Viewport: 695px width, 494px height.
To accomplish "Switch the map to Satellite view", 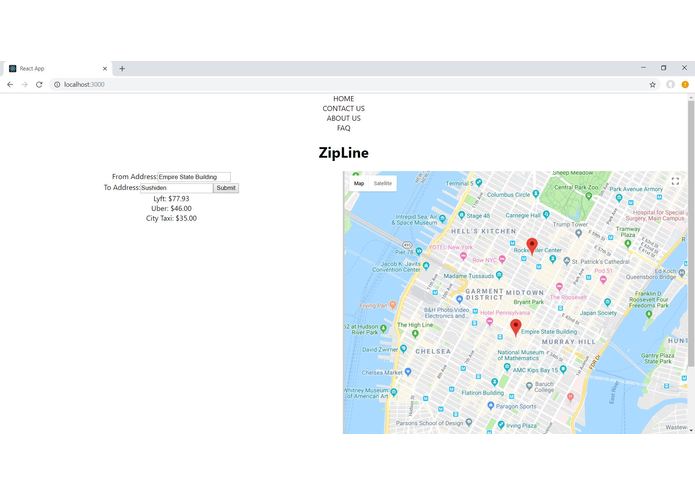I will (383, 183).
